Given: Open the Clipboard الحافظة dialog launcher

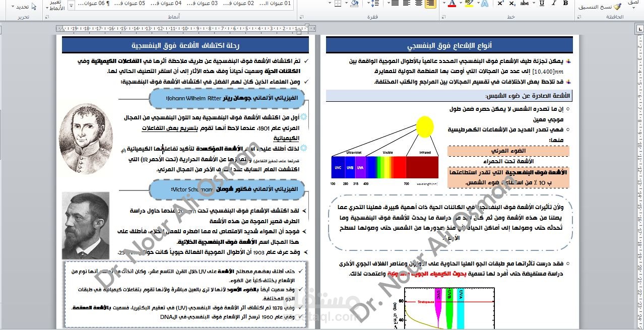Looking at the screenshot, I should [579, 17].
